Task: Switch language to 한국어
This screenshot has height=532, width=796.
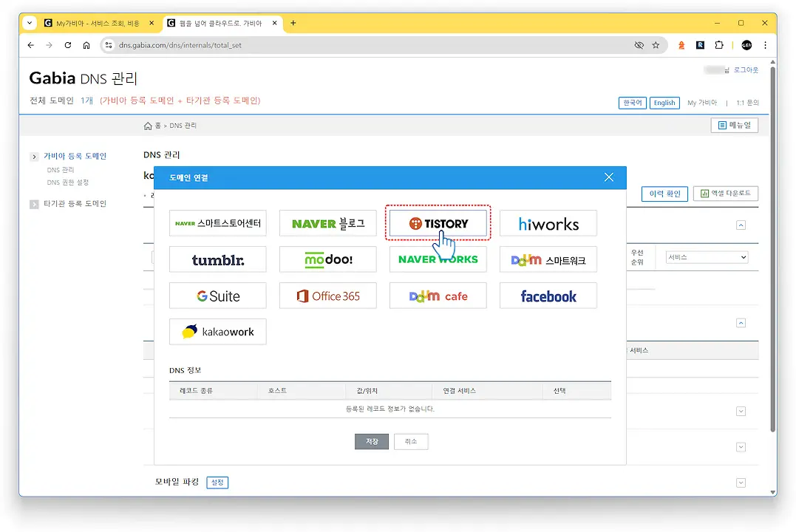Action: point(633,103)
